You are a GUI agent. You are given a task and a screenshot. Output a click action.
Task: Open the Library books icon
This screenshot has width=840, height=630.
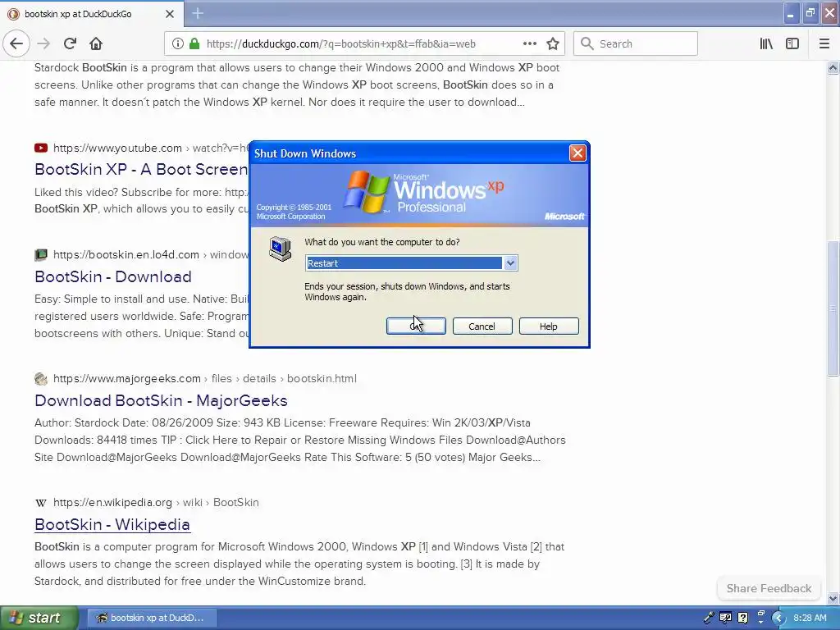click(766, 43)
